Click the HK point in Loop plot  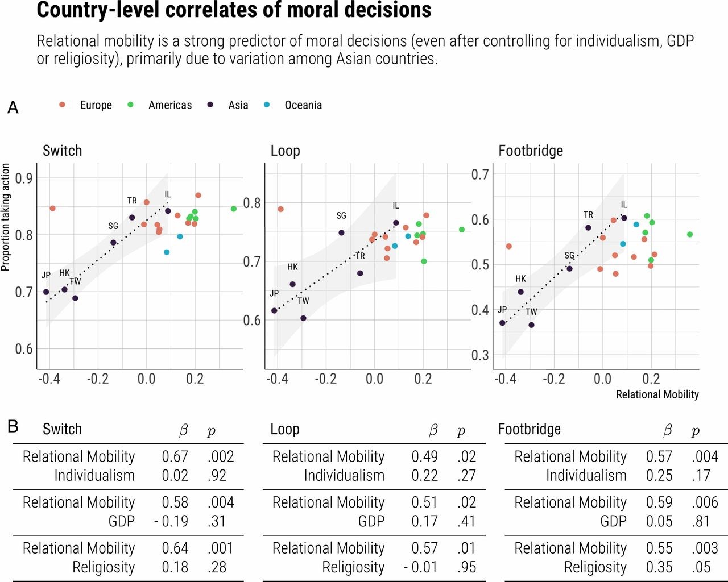292,284
